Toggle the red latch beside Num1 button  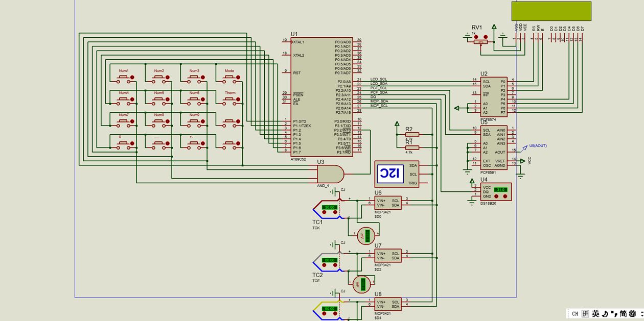coord(132,78)
